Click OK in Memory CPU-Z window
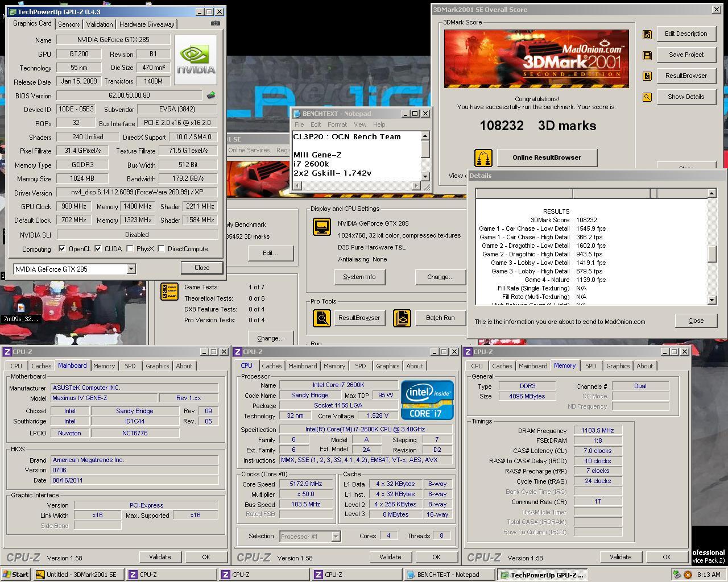Screen dimensions: 728x582 (666, 557)
